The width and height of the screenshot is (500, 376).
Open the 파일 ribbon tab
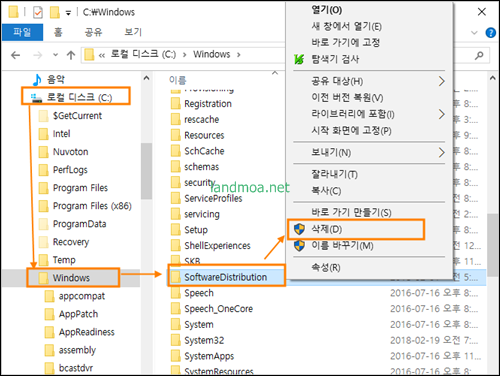pos(22,32)
